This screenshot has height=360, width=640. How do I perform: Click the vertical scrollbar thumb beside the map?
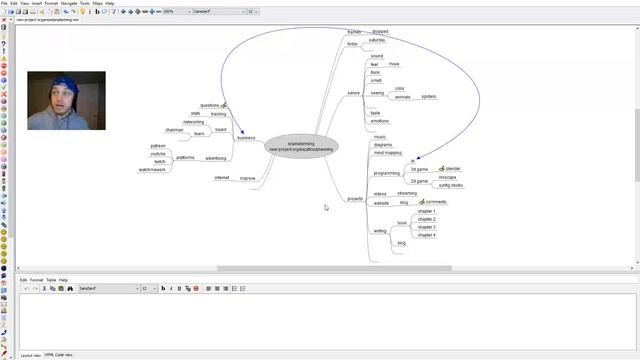637,145
